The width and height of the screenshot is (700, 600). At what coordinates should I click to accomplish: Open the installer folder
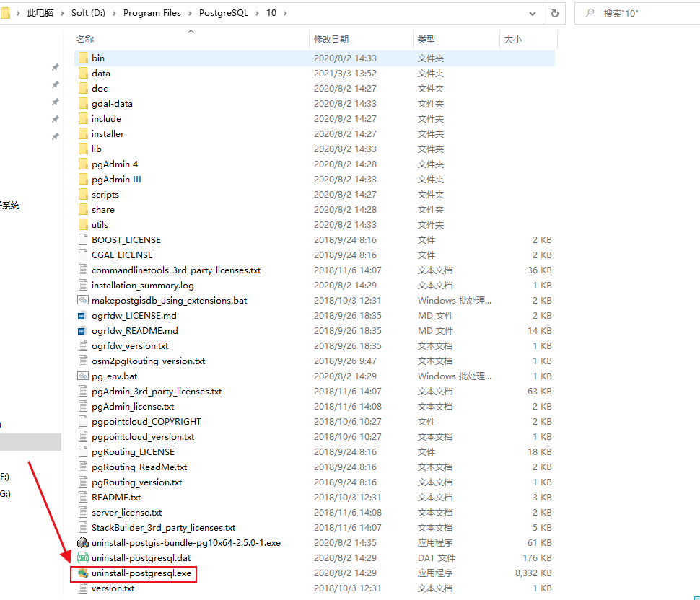[x=107, y=133]
